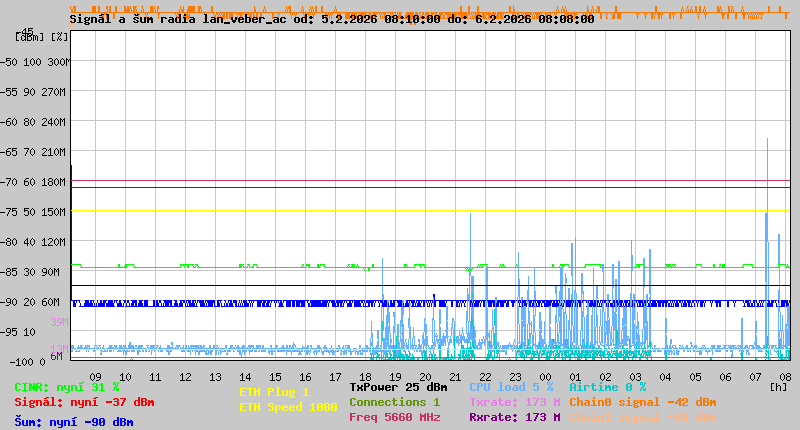800x430 pixels.
Task: Click the green CINR legend label
Action: click(67, 387)
